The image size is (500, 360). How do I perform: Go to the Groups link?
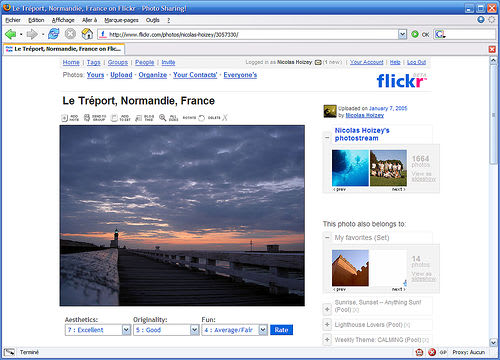[118, 62]
